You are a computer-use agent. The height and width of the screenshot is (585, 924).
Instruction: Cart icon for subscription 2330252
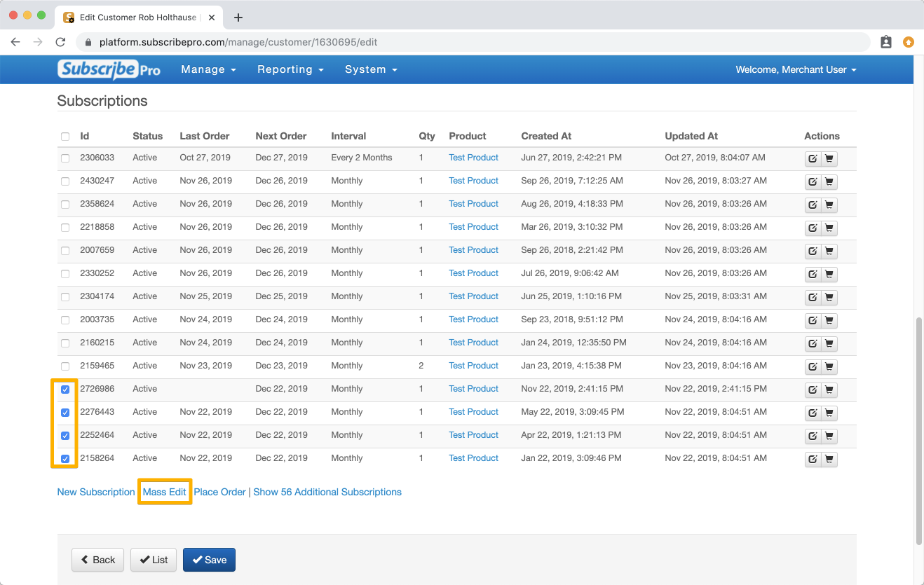tap(829, 275)
